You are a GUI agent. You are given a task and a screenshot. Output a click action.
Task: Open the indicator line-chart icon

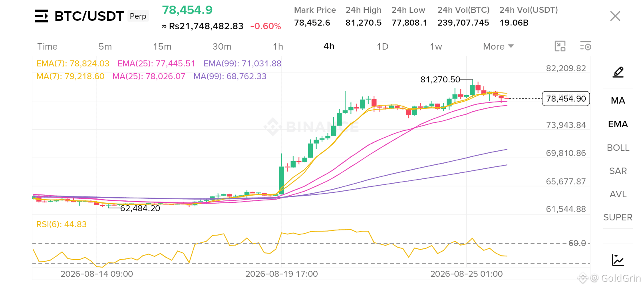pos(618,260)
